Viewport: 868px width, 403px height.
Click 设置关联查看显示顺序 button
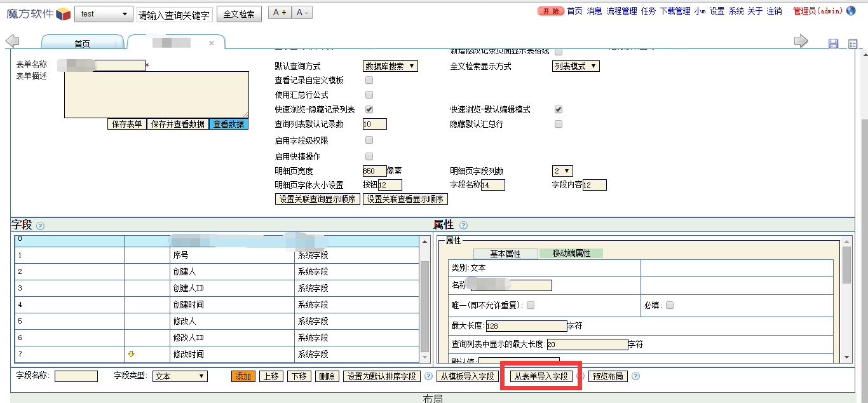[405, 199]
